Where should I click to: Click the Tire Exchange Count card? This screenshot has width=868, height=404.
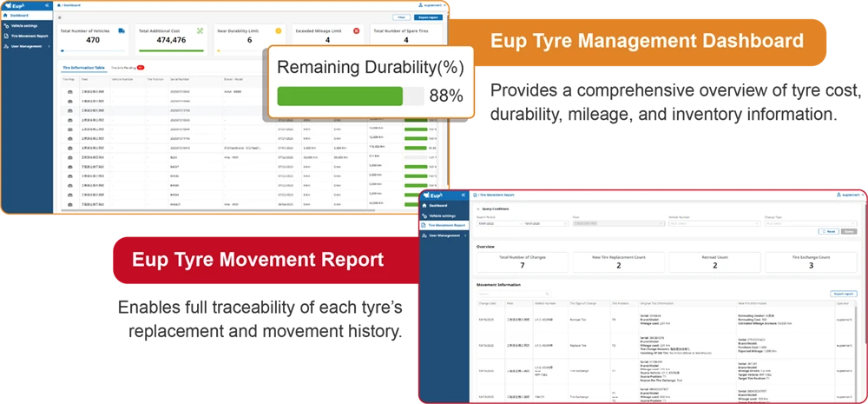(811, 262)
